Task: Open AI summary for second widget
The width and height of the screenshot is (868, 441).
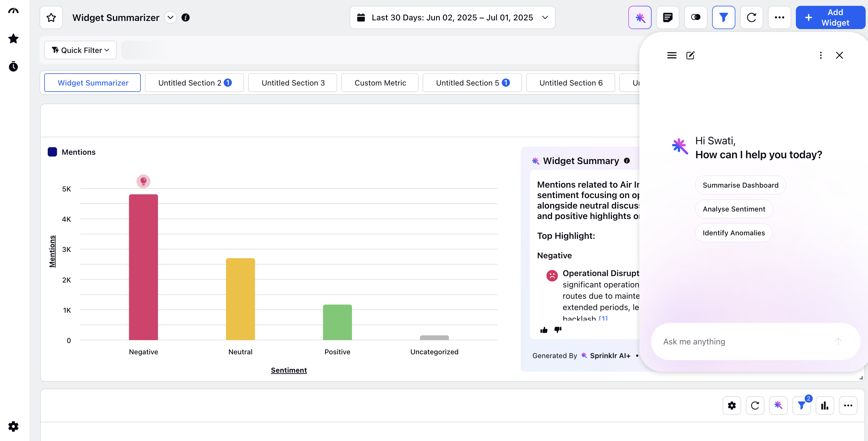Action: (778, 405)
